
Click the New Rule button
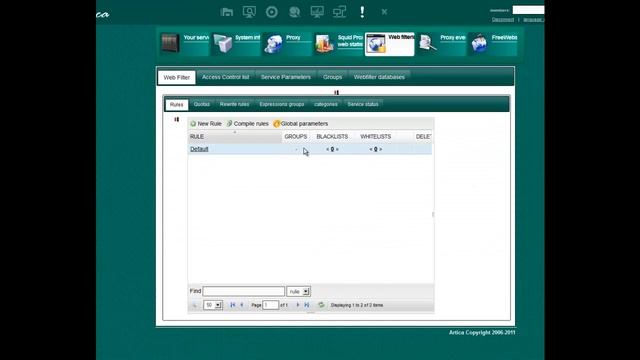(x=206, y=124)
